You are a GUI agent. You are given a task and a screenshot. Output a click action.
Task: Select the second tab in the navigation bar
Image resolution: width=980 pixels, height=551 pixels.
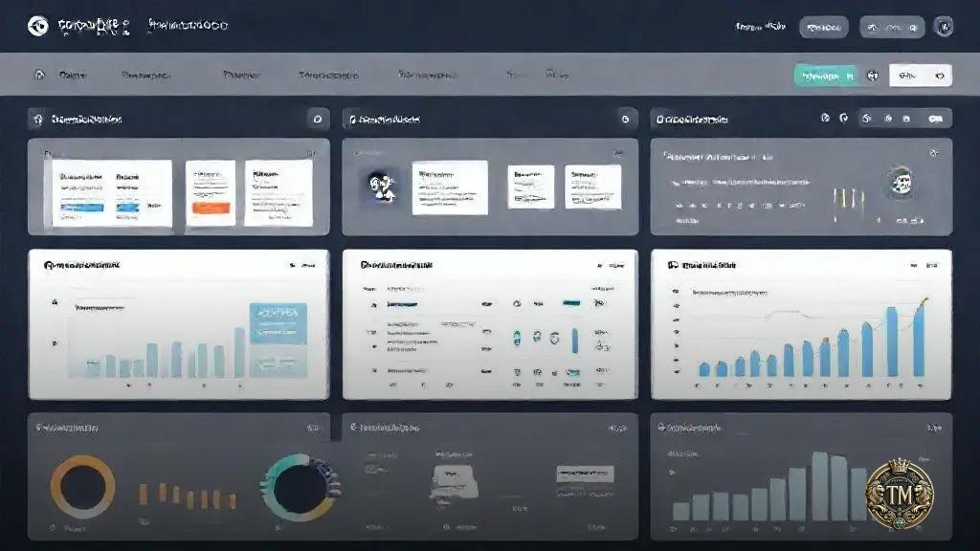(145, 75)
